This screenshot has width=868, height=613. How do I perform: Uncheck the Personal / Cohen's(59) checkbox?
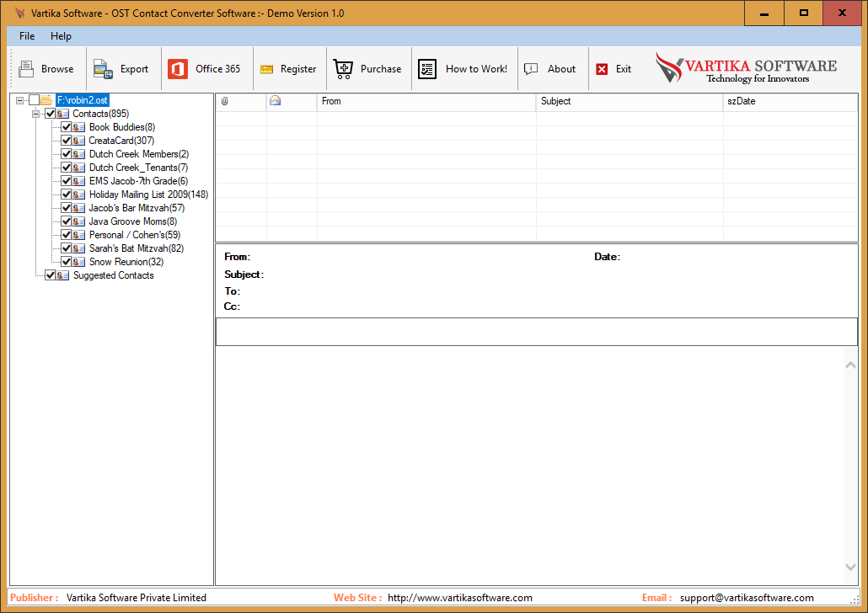[x=67, y=235]
